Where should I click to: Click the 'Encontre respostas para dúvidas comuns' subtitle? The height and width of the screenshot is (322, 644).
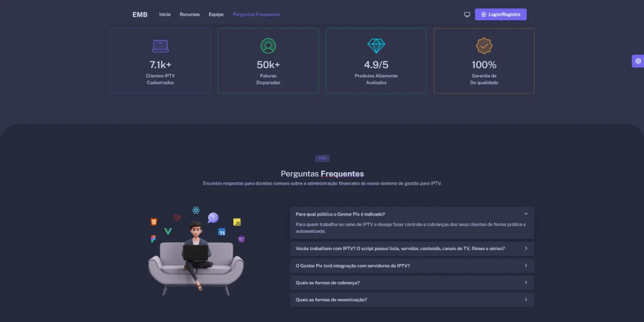[322, 183]
